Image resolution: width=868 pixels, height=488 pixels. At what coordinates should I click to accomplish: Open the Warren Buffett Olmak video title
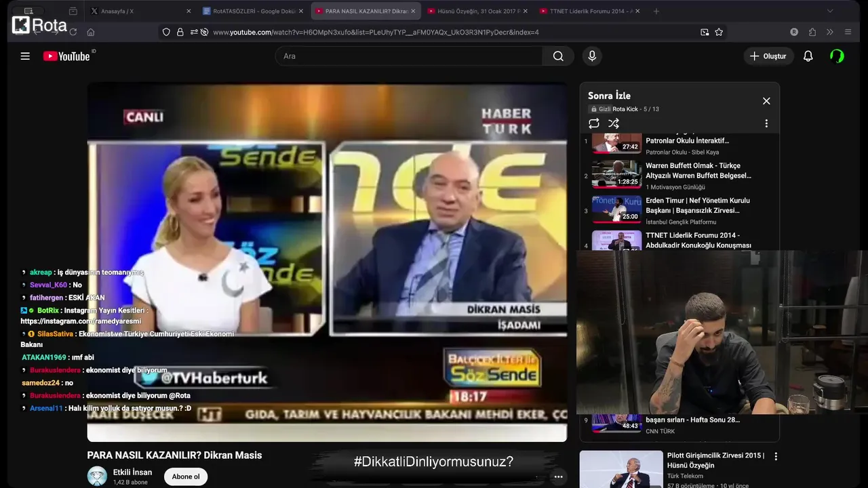click(x=698, y=170)
